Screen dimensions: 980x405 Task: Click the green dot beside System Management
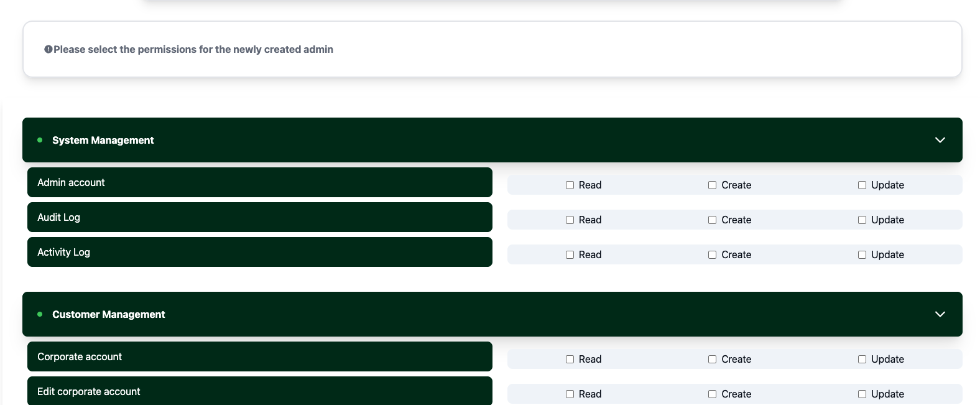(40, 140)
